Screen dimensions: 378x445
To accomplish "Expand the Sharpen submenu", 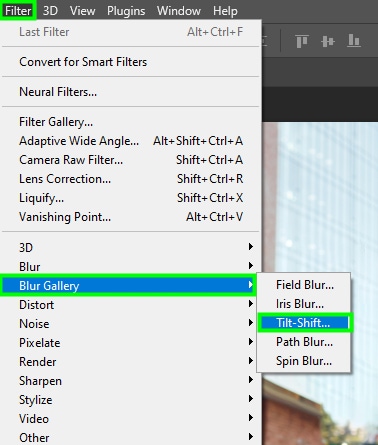I will click(131, 381).
